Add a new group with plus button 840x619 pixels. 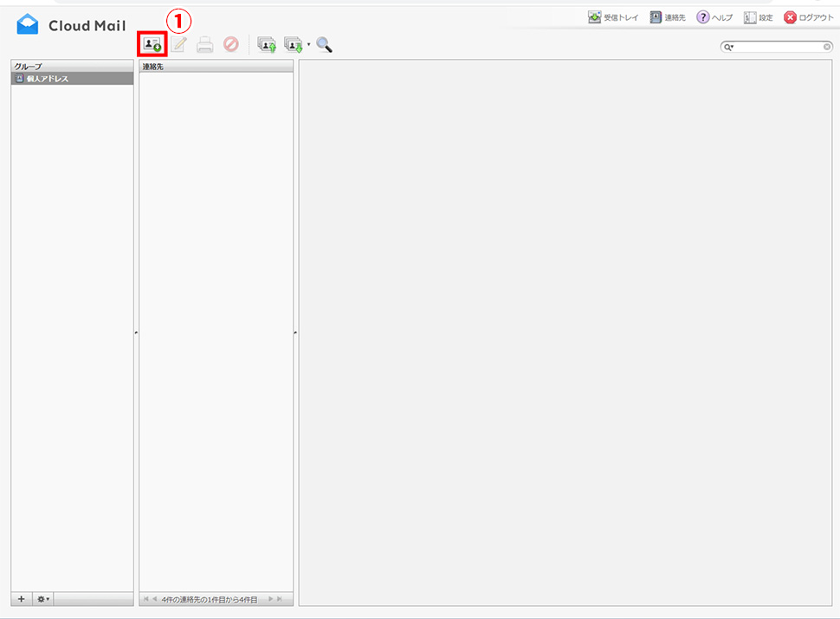coord(22,599)
